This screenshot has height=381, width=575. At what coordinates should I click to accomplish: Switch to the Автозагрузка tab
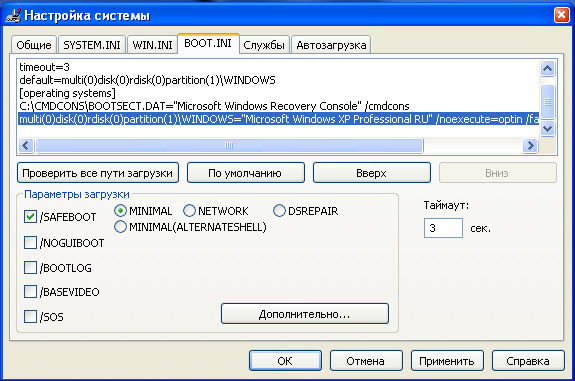tap(331, 45)
